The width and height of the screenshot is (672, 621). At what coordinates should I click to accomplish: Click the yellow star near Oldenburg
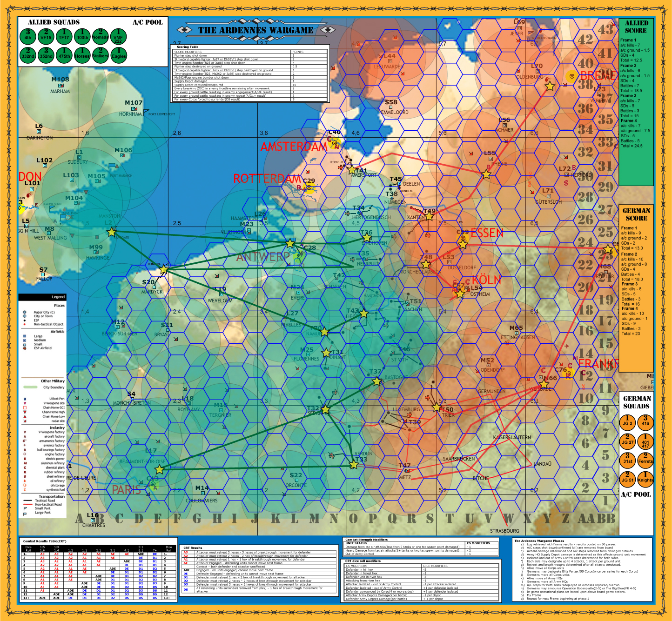pyautogui.click(x=550, y=86)
